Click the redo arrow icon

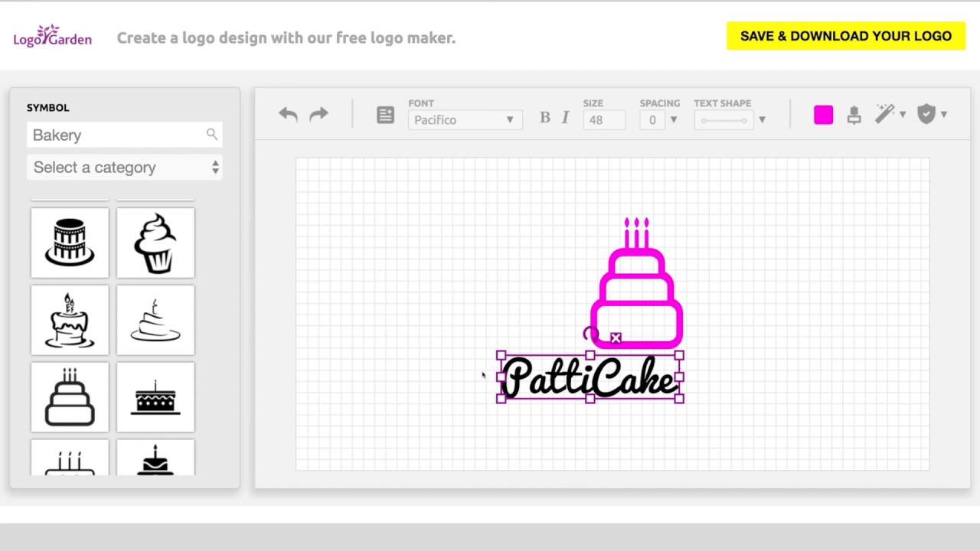[x=318, y=115]
